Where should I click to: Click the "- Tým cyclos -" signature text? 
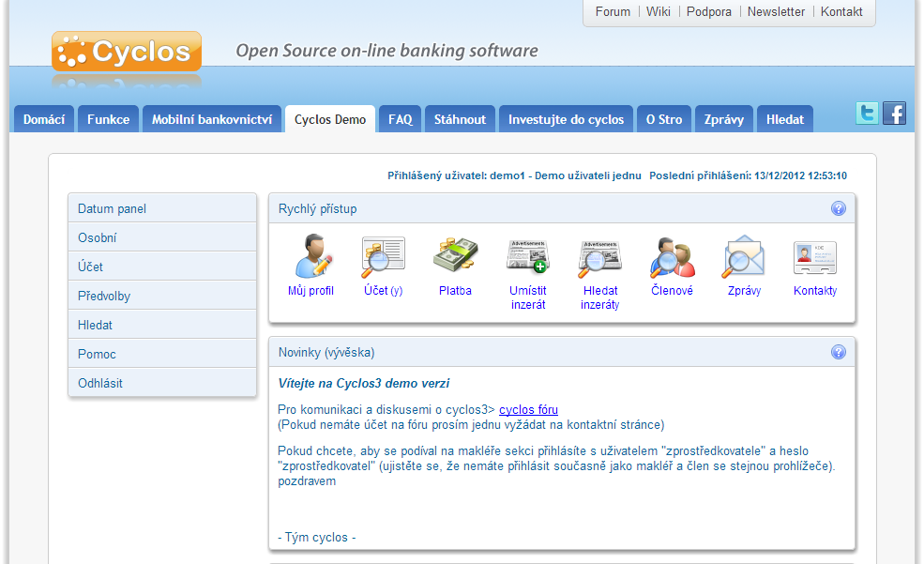[x=316, y=538]
